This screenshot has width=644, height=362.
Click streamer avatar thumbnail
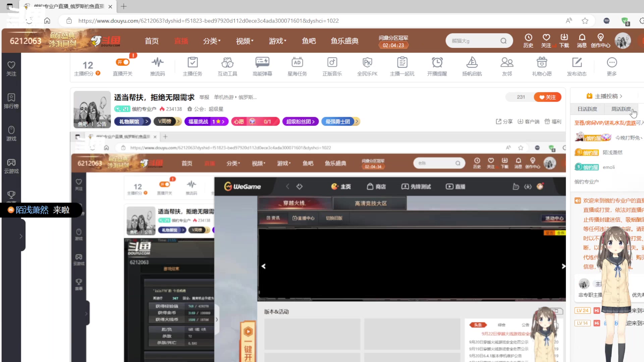(92, 109)
